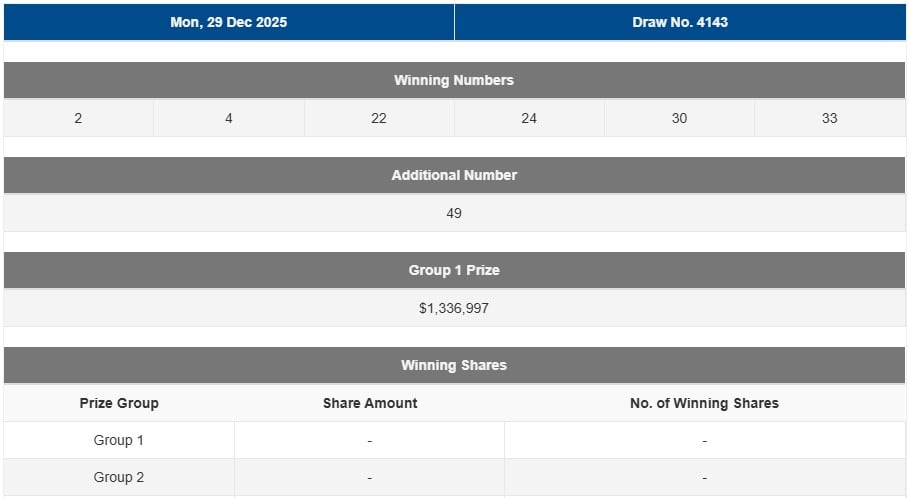Click winning number 33

830,118
